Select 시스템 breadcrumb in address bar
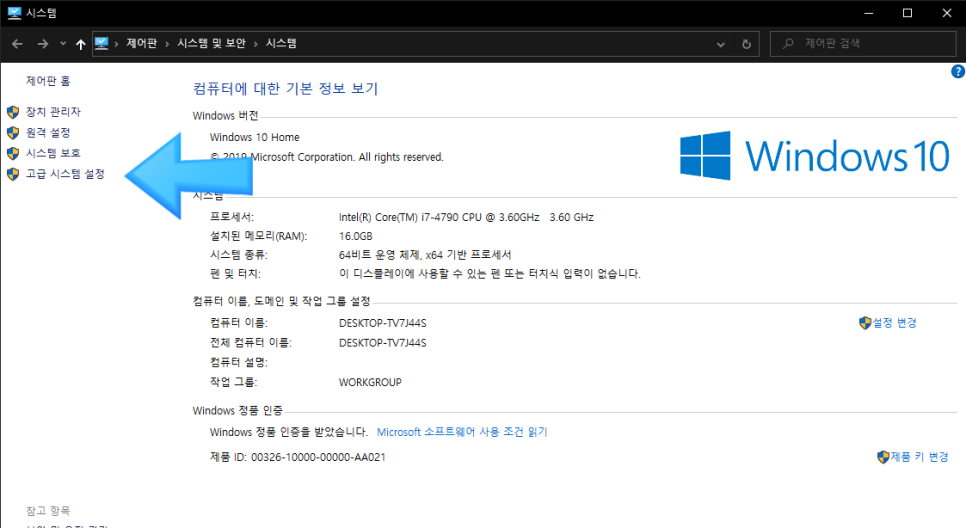 281,43
